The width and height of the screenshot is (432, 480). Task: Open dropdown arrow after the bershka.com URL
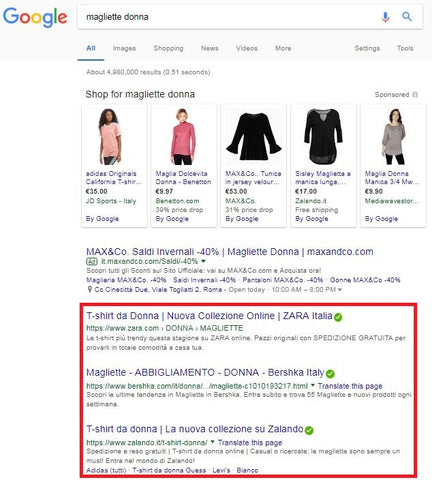click(313, 385)
